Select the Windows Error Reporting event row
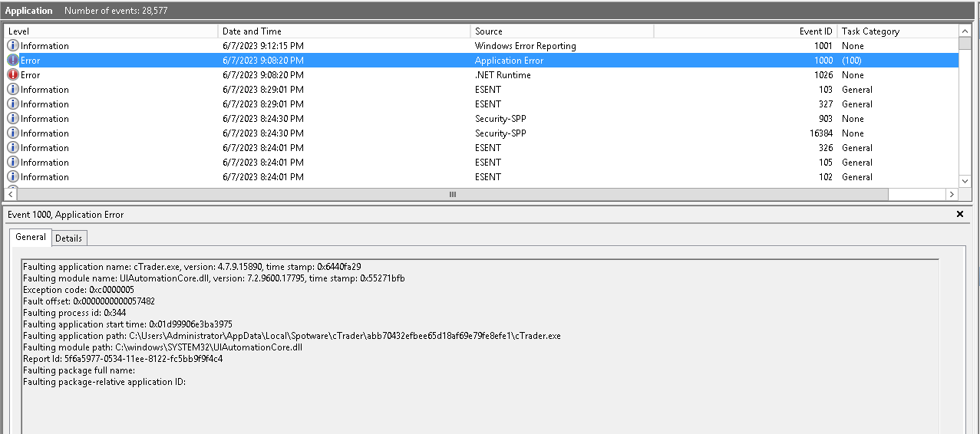 pos(482,46)
